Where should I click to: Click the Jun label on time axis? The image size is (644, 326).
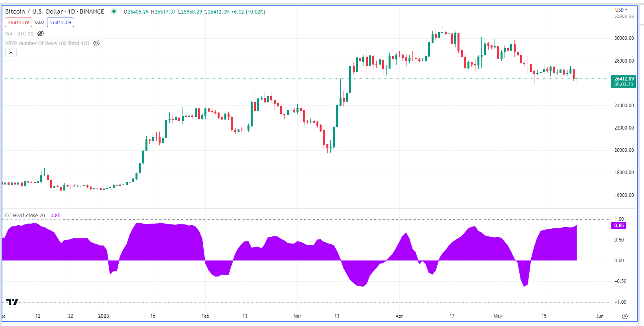pyautogui.click(x=600, y=316)
